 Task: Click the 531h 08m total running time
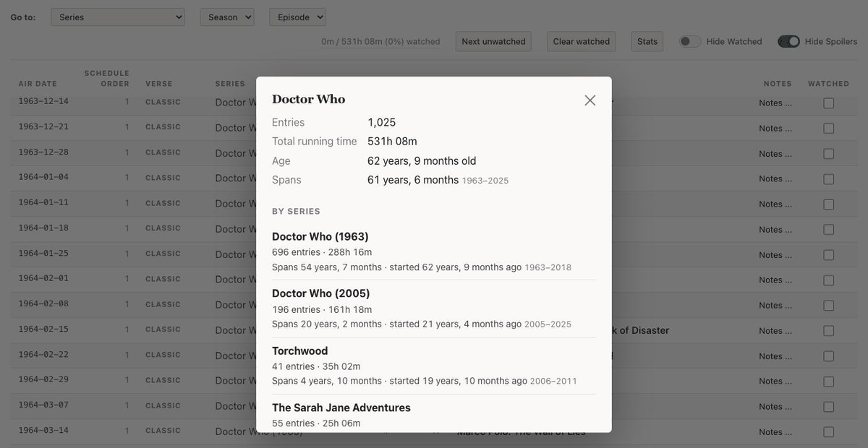[392, 141]
